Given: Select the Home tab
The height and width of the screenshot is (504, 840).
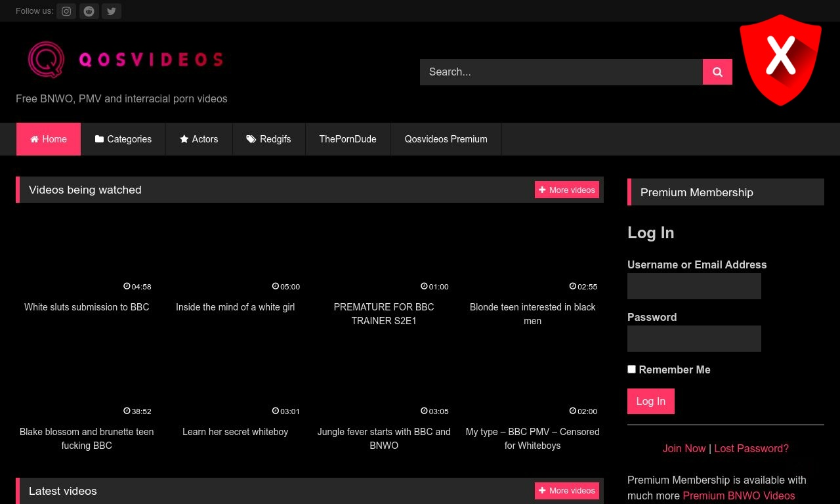Looking at the screenshot, I should coord(49,139).
